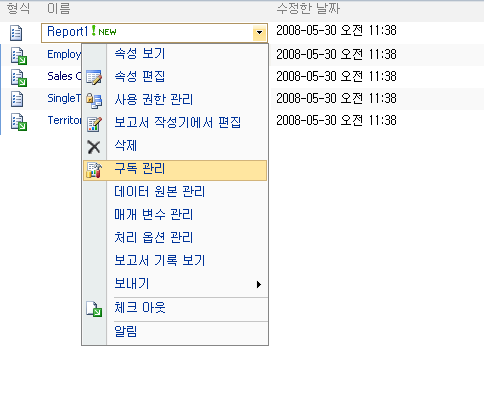This screenshot has width=484, height=409.
Task: Sort by 이름 column header
Action: point(59,8)
